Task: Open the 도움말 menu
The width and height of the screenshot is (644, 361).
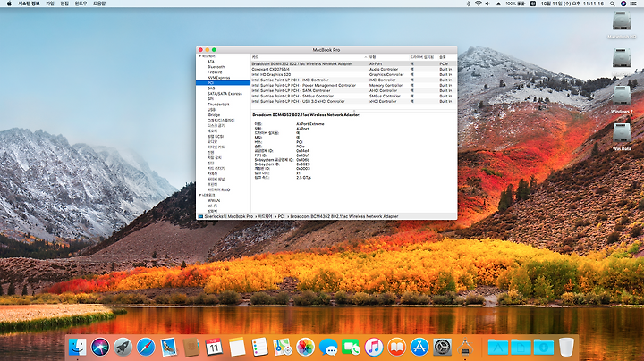Action: click(99, 4)
